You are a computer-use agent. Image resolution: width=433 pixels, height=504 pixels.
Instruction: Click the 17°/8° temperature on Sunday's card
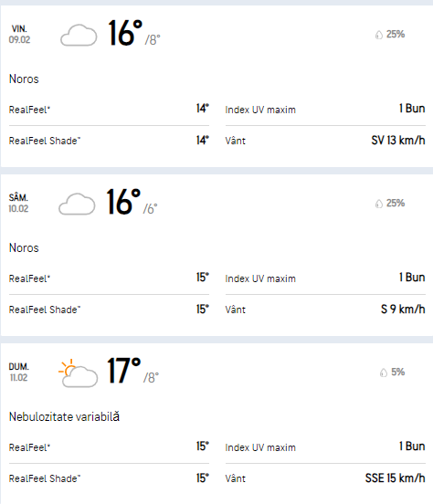[x=132, y=371]
